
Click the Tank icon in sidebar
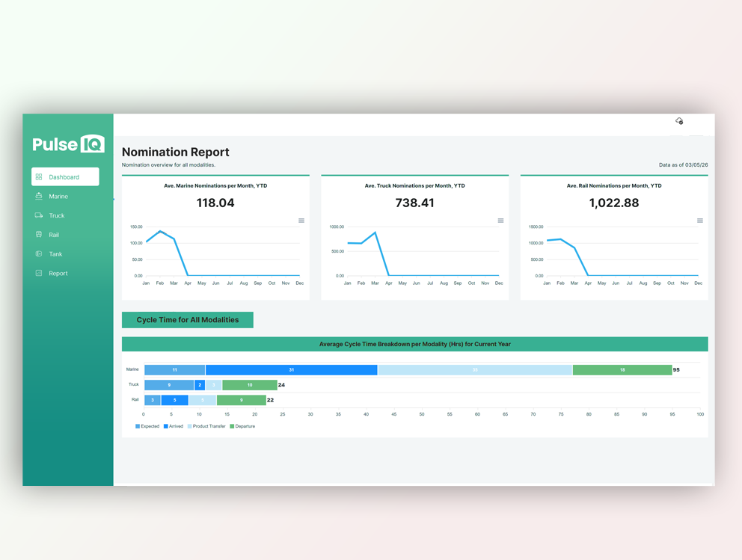pyautogui.click(x=39, y=254)
